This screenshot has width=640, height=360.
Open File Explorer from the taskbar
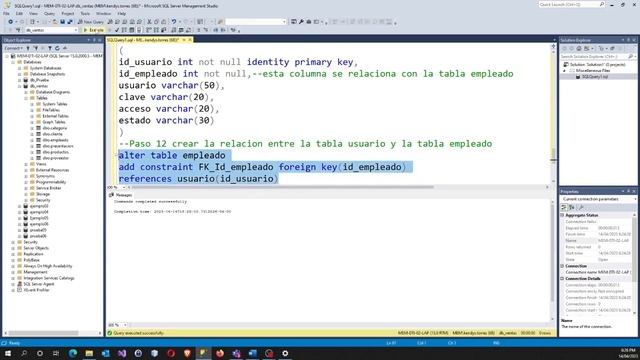point(89,353)
